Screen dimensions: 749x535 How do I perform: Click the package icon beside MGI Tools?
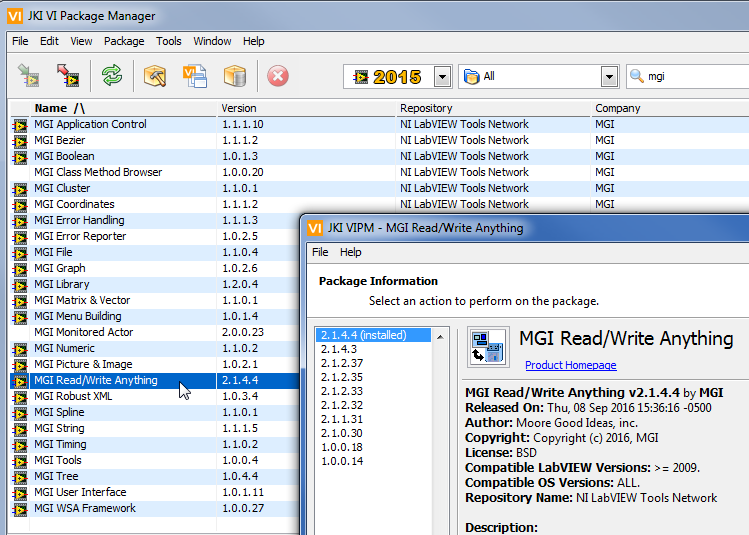click(20, 461)
